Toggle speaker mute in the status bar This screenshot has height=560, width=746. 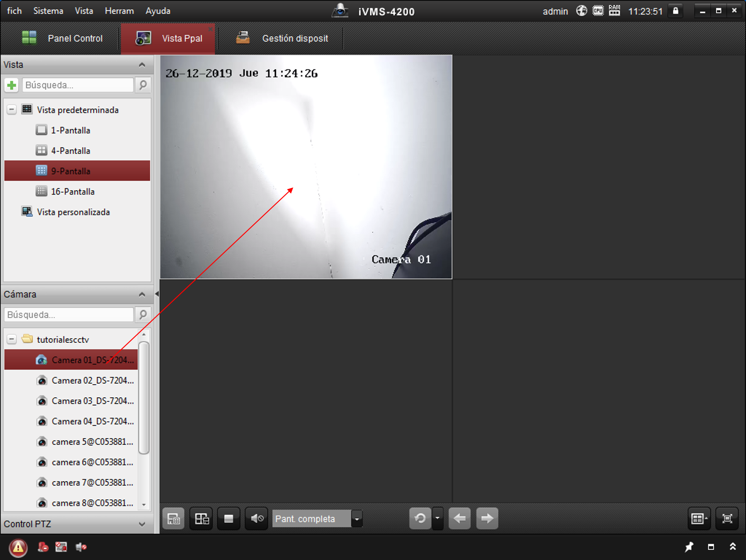pos(81,546)
